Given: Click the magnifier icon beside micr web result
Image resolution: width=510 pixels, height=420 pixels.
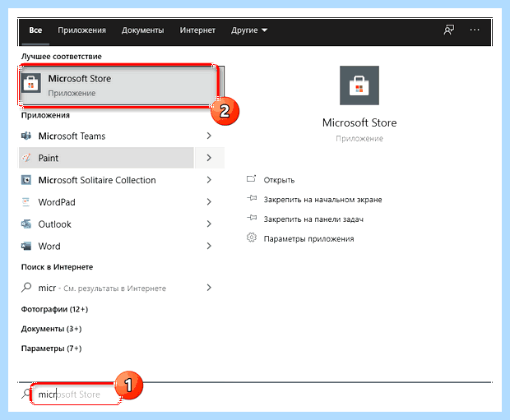Looking at the screenshot, I should 26,288.
